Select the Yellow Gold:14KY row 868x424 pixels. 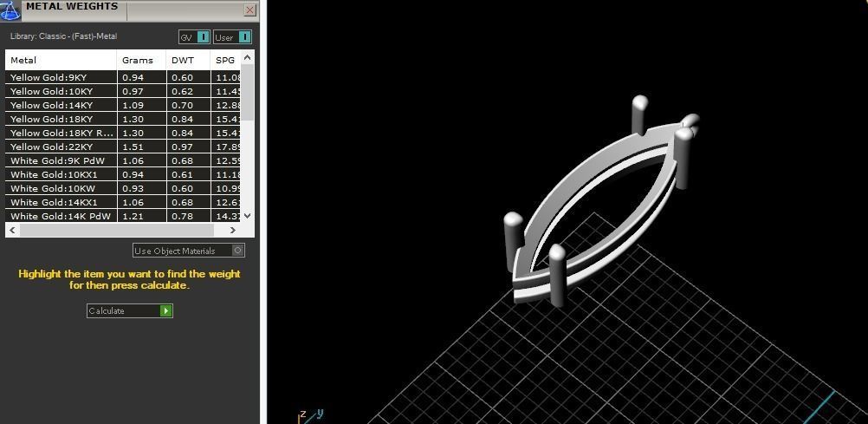(124, 105)
